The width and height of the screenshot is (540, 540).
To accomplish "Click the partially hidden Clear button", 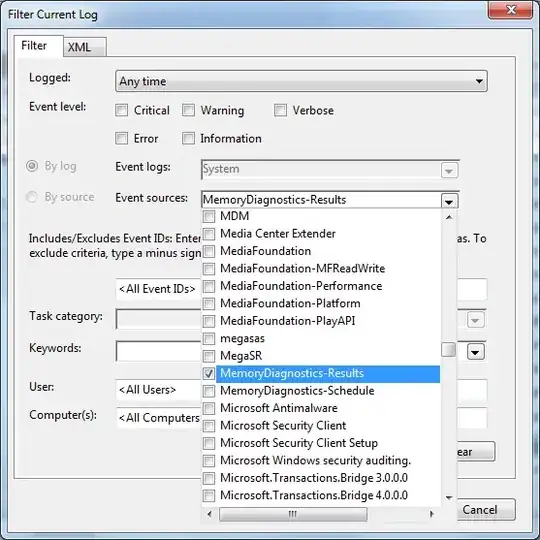I will [476, 451].
